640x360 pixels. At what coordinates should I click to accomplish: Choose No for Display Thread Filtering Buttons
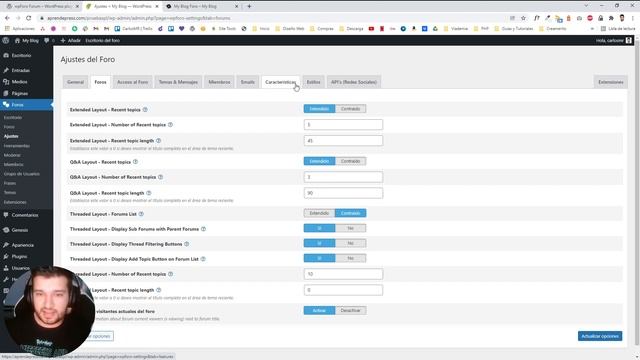pos(351,243)
